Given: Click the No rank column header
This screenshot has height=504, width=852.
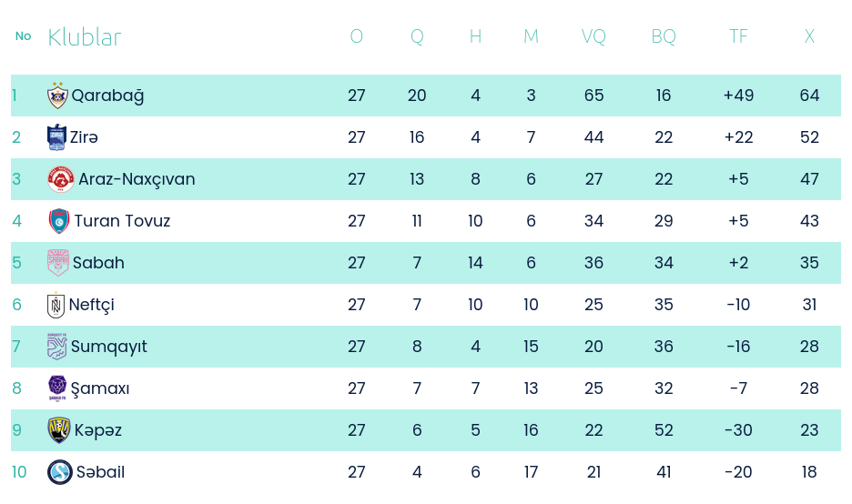Looking at the screenshot, I should 23,36.
